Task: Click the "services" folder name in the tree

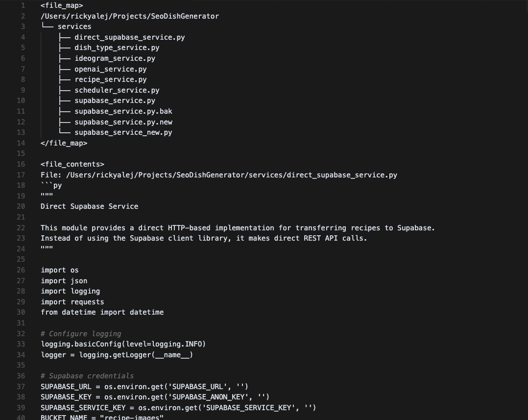Action: point(74,26)
